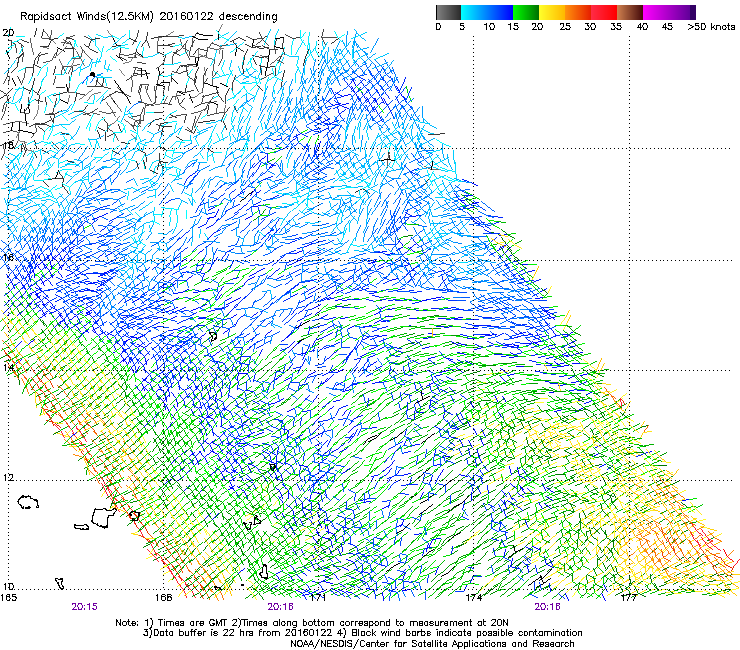
Task: Click the '>50 knots' legend label
Action: tap(711, 27)
